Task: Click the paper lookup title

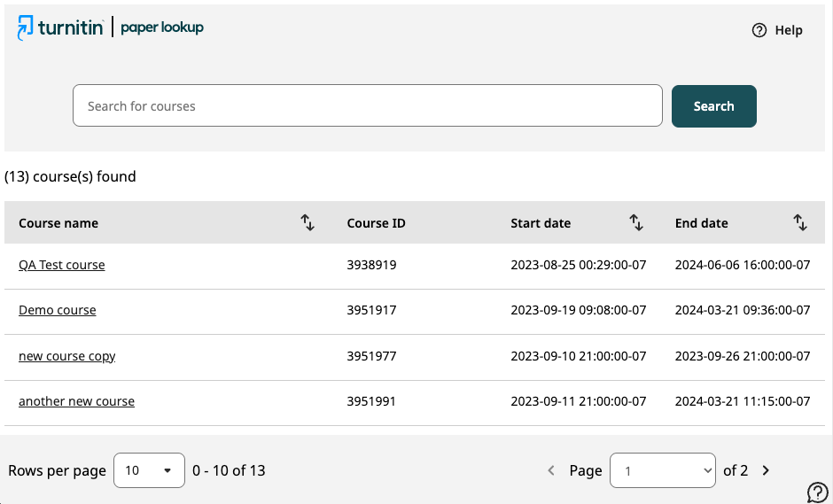Action: 162,27
